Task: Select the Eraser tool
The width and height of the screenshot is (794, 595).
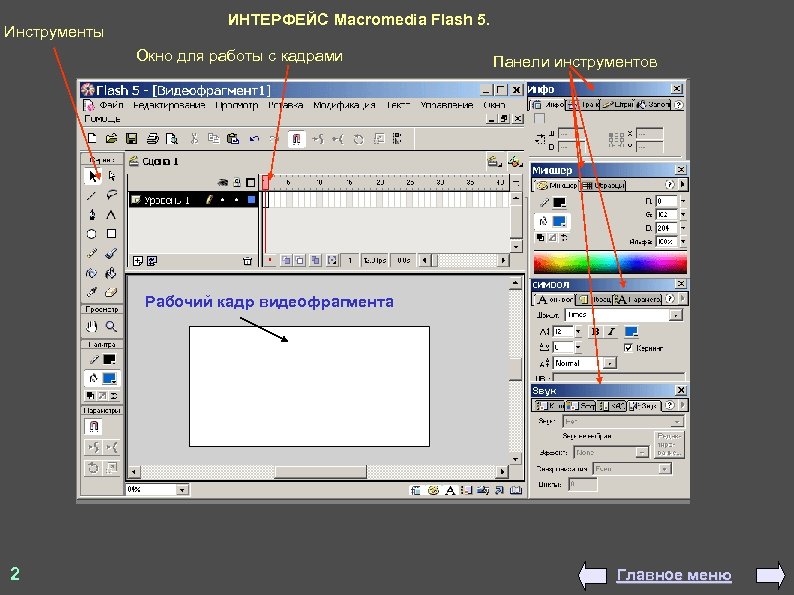Action: tap(111, 292)
